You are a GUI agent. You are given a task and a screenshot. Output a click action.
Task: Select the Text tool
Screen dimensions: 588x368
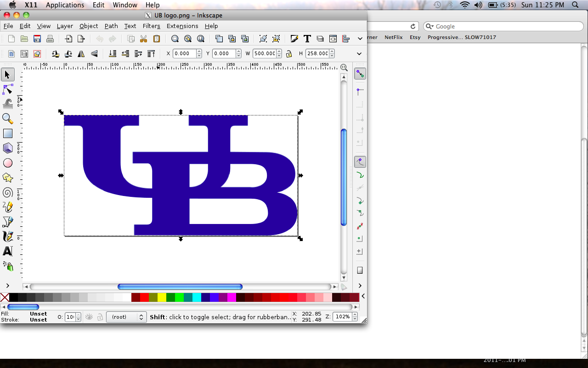coord(7,251)
